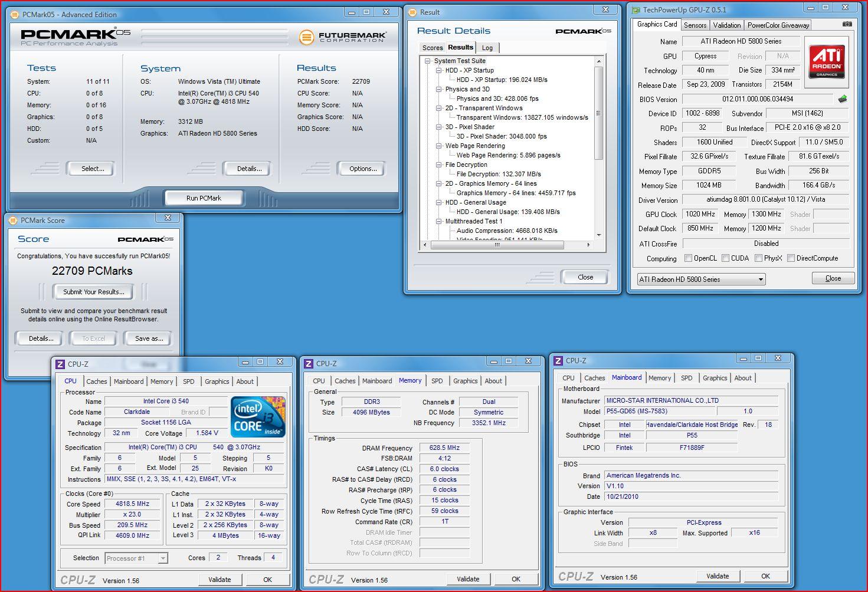Open the PowerColor Giveaway tab
The height and width of the screenshot is (592, 868).
tap(778, 25)
